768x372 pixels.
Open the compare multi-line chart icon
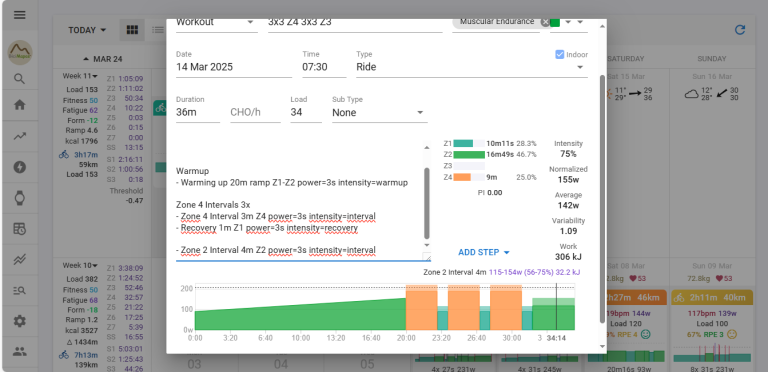point(20,259)
